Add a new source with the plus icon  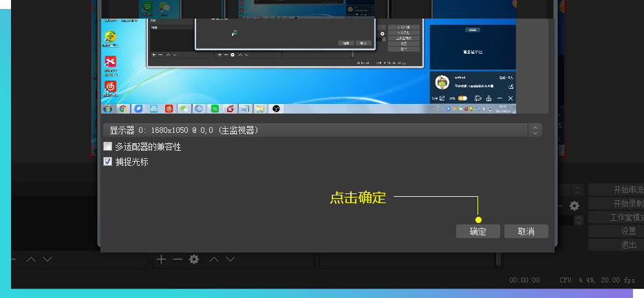pyautogui.click(x=161, y=259)
